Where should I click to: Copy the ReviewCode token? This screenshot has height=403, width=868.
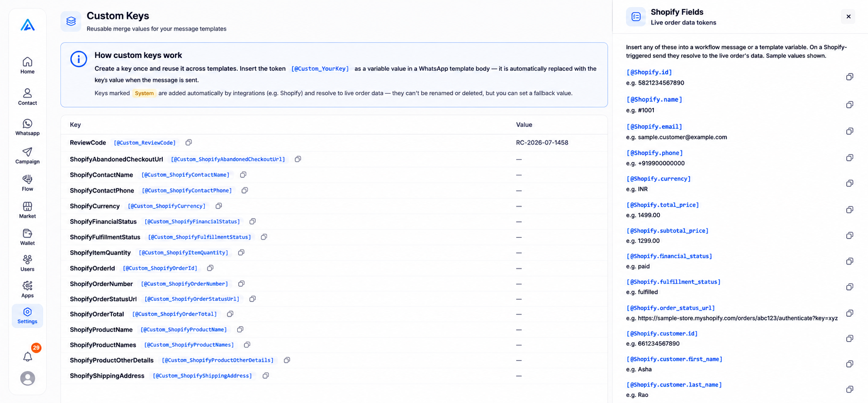(x=189, y=142)
